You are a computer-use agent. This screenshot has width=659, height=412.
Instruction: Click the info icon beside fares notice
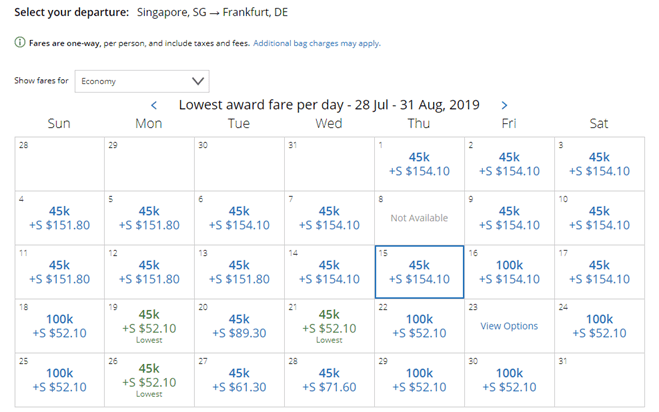pos(20,42)
